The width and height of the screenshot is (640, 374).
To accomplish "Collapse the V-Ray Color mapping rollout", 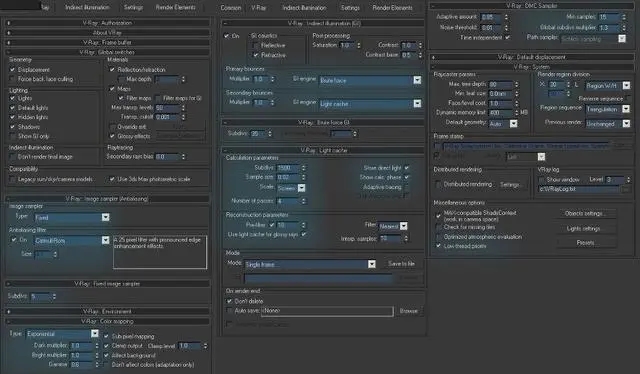I will click(108, 321).
